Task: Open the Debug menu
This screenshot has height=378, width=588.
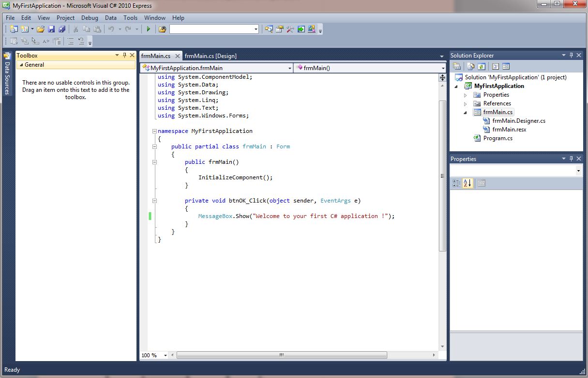Action: 90,18
